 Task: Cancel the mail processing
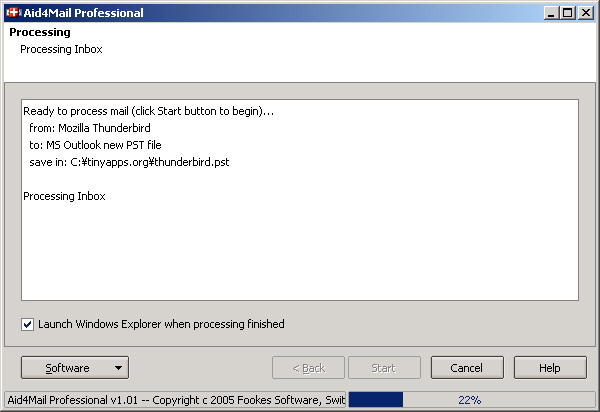[467, 368]
